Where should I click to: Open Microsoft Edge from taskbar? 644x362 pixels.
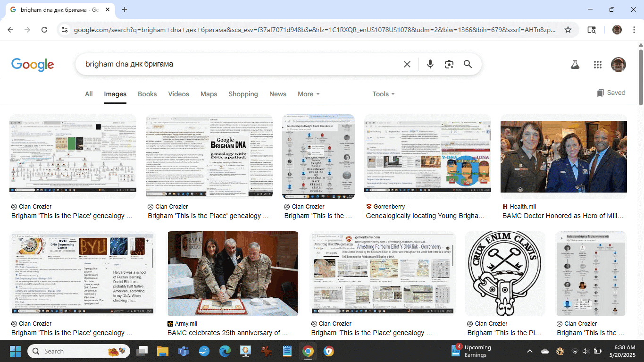pyautogui.click(x=225, y=351)
